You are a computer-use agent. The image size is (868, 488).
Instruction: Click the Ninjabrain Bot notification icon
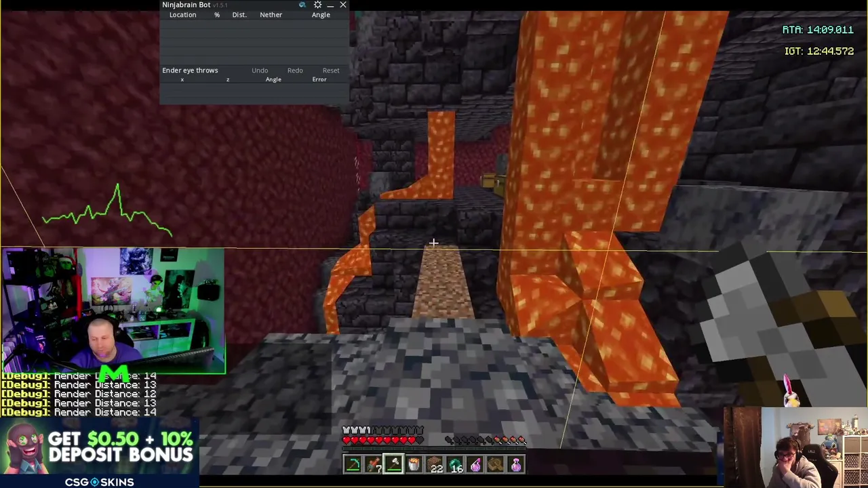point(302,5)
